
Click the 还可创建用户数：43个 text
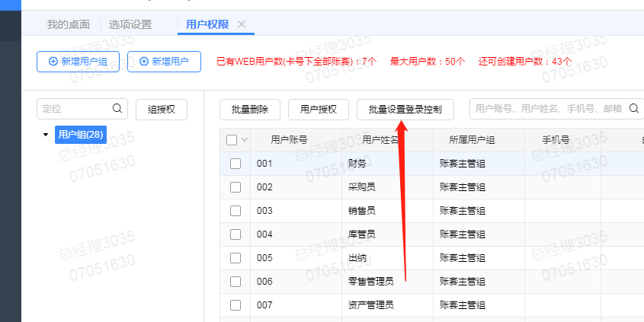pyautogui.click(x=525, y=62)
